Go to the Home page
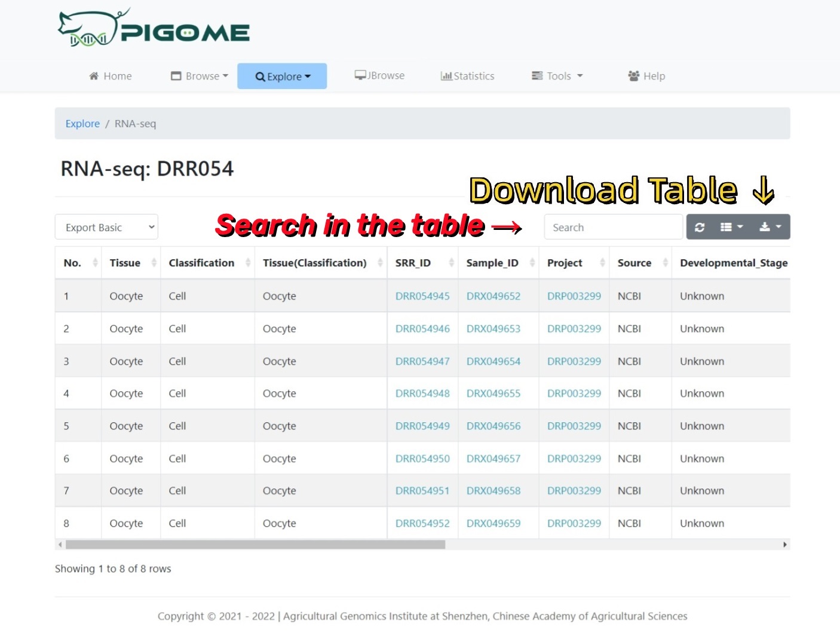840x636 pixels. (x=111, y=76)
